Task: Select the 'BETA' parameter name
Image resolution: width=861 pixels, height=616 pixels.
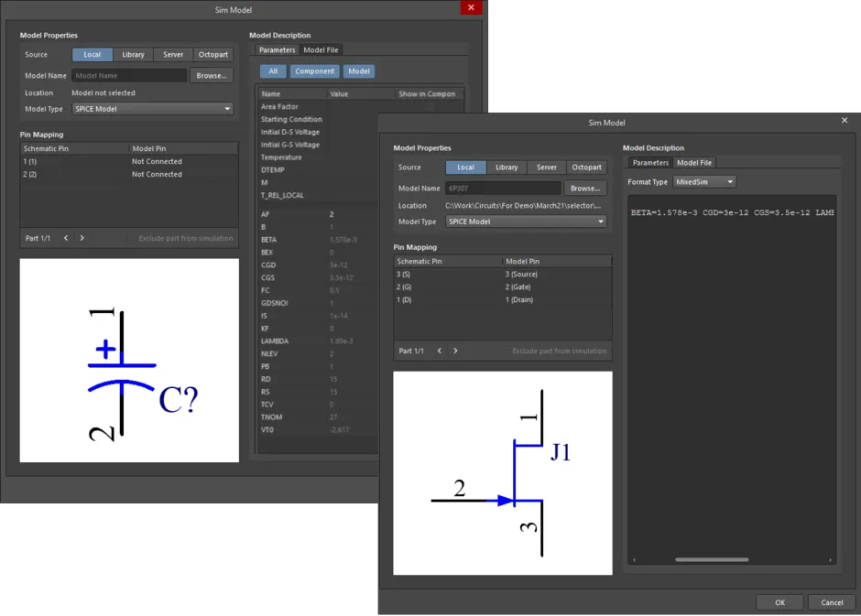Action: pos(268,240)
